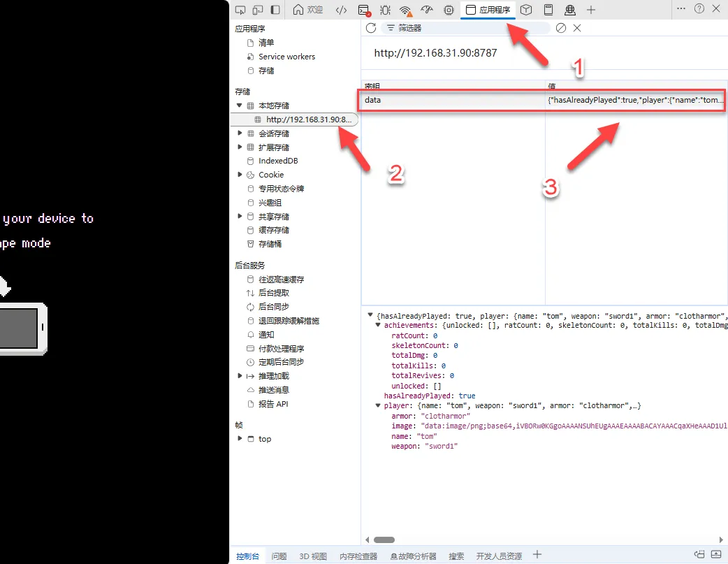The height and width of the screenshot is (564, 728).
Task: Open the Performance gauge icon panel
Action: [428, 10]
